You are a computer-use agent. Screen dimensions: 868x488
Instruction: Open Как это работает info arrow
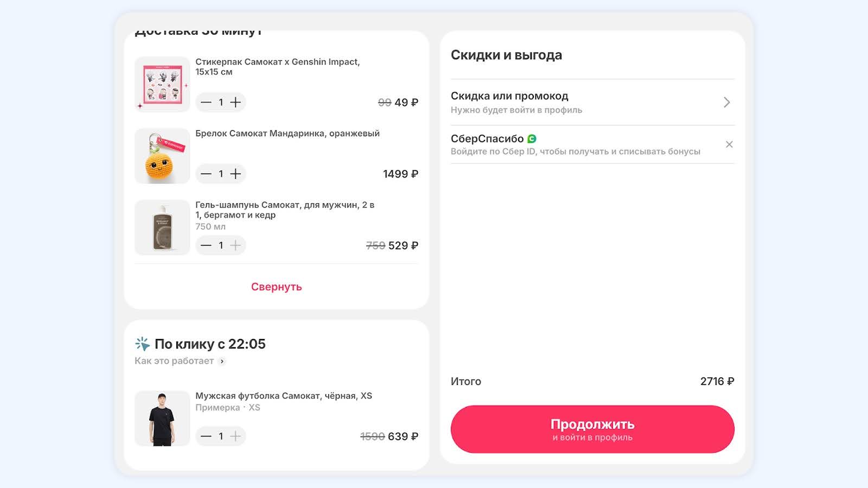pyautogui.click(x=222, y=361)
